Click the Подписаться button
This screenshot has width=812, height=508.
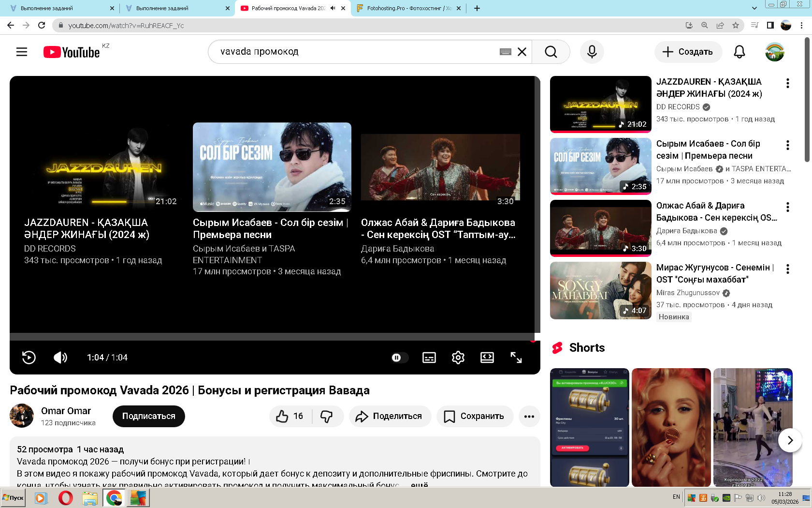click(148, 416)
